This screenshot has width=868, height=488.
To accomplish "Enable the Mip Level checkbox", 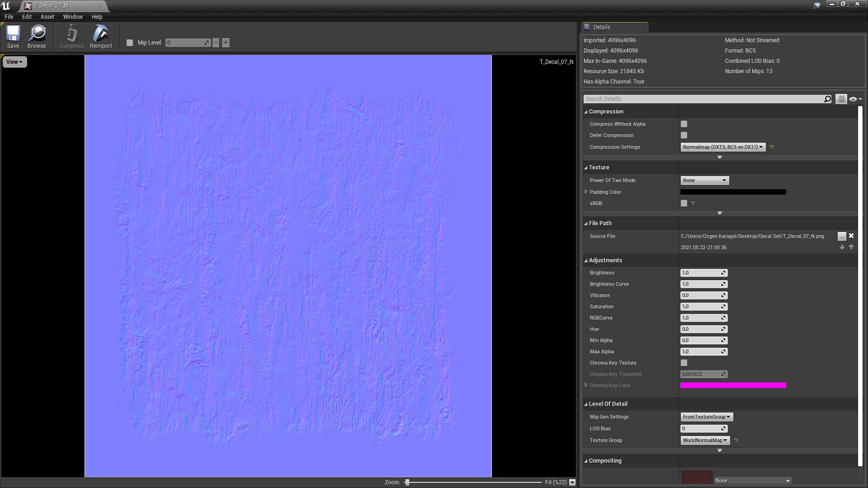I will coord(130,43).
